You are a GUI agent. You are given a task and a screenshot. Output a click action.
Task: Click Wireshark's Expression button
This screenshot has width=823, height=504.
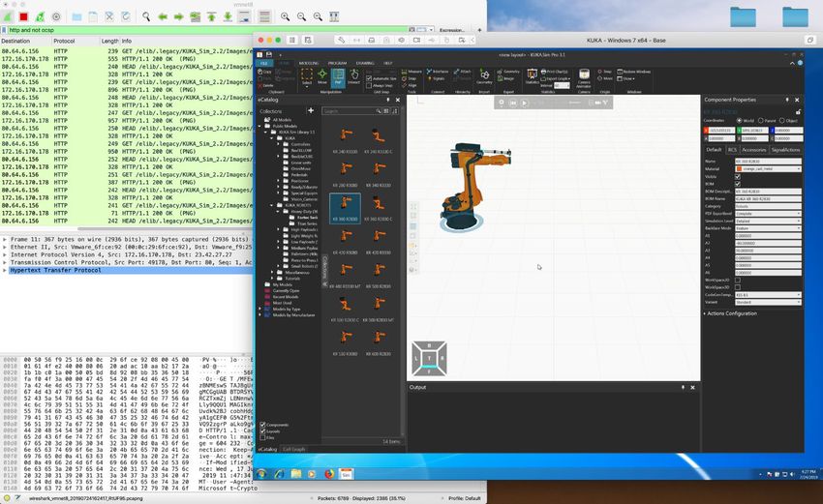[451, 30]
